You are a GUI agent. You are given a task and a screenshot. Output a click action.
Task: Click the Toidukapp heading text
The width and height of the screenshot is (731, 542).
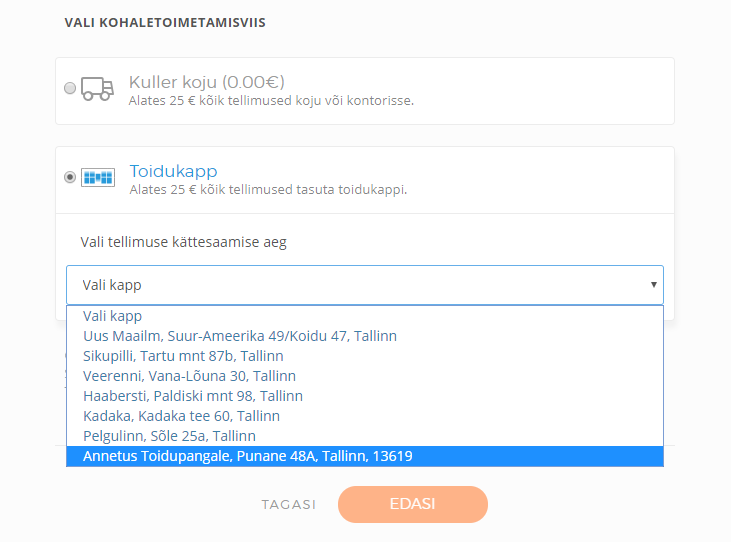tap(173, 171)
